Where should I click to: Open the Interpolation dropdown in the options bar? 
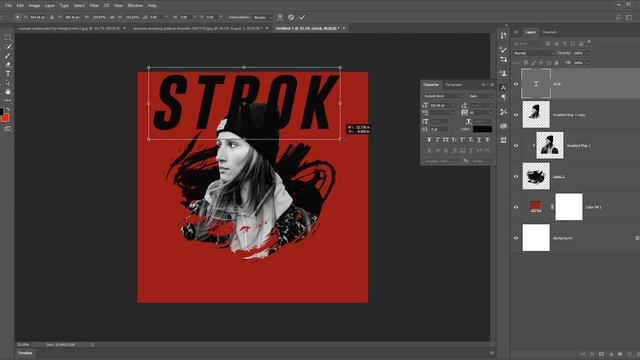pos(262,18)
